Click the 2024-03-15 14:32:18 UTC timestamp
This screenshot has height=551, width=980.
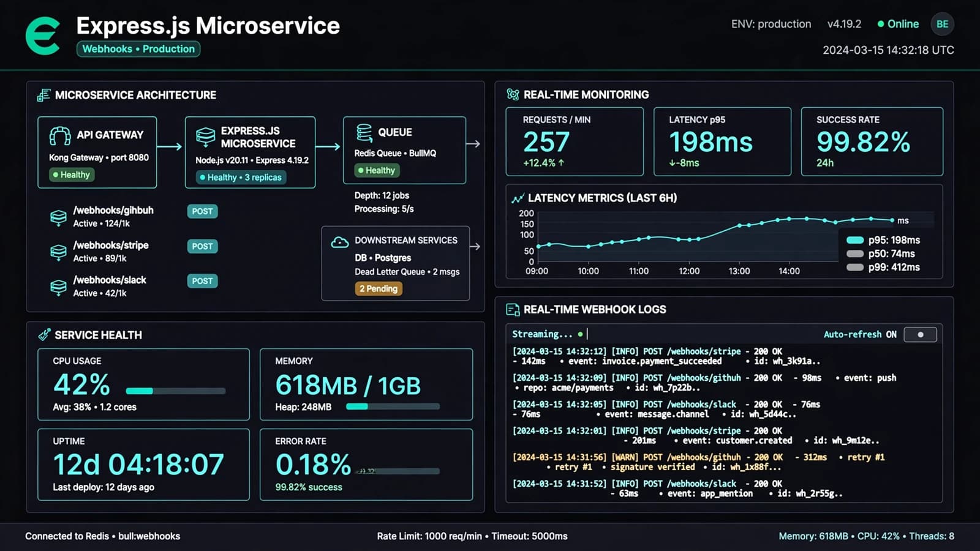coord(888,50)
